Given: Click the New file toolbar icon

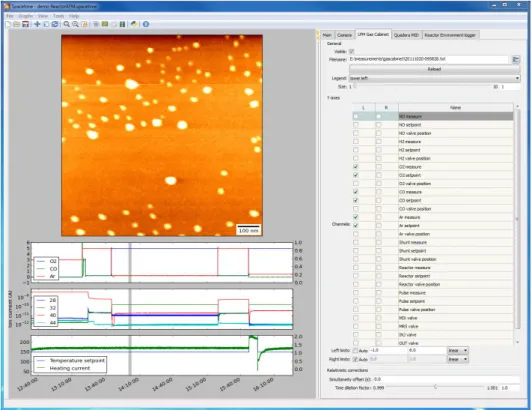Looking at the screenshot, I should pos(8,24).
